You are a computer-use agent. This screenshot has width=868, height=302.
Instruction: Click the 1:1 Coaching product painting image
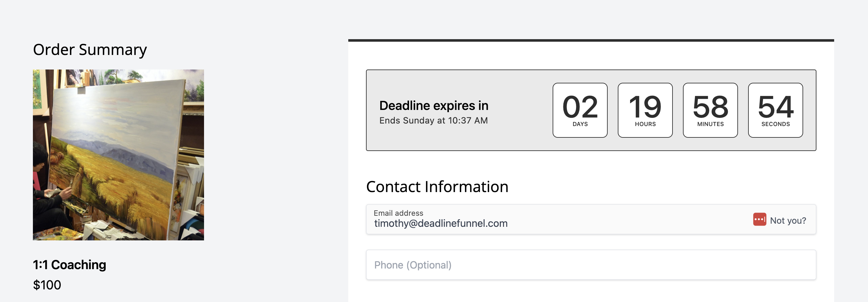pyautogui.click(x=118, y=155)
